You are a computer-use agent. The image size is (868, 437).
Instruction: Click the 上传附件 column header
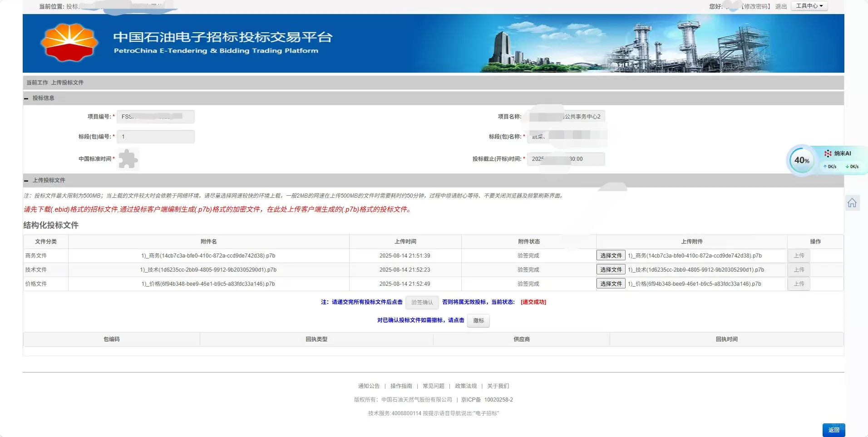pos(692,242)
